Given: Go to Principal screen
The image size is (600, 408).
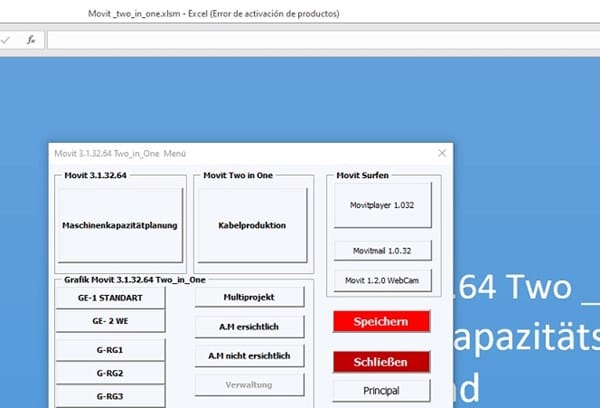Looking at the screenshot, I should (x=382, y=390).
